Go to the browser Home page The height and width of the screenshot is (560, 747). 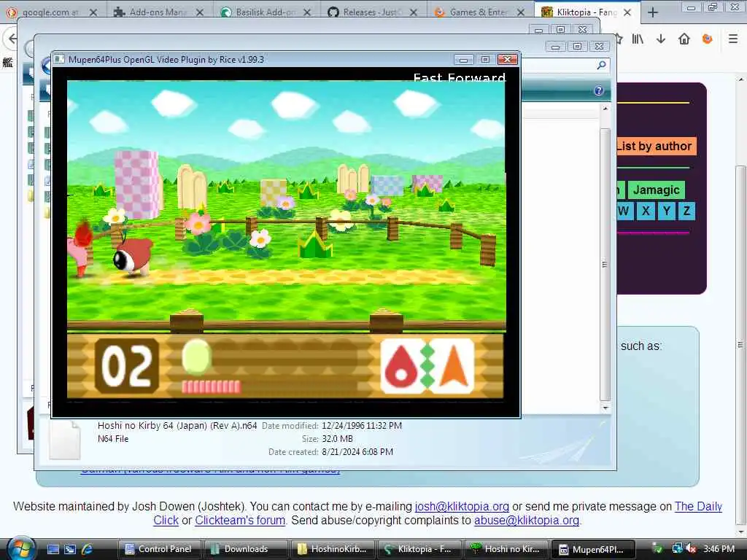coord(684,39)
